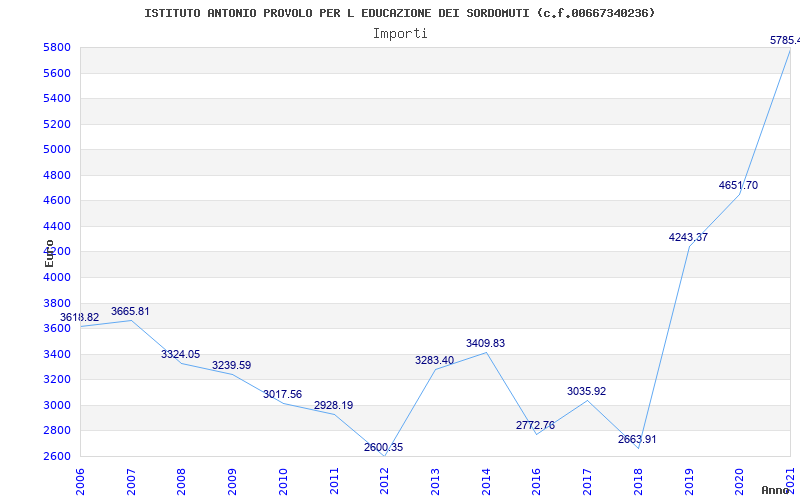Click the Importi subtitle
Viewport: 800px width, 500px height.
[x=400, y=33]
